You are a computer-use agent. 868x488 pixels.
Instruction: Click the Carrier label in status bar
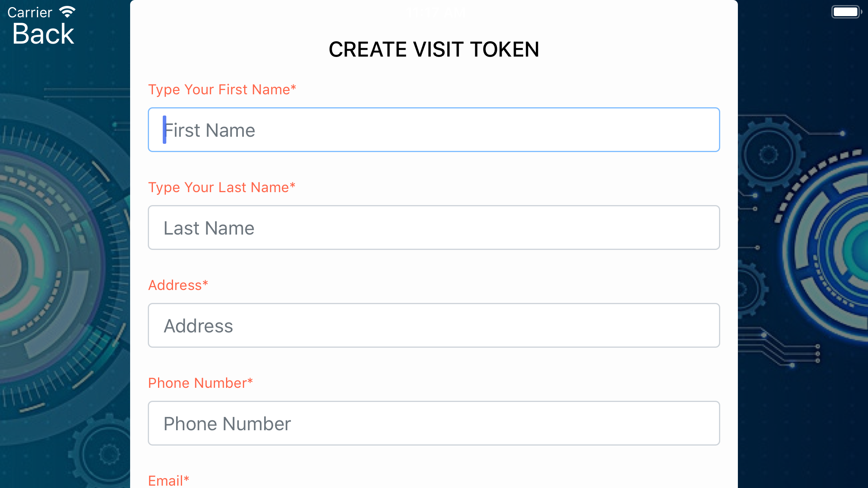29,13
